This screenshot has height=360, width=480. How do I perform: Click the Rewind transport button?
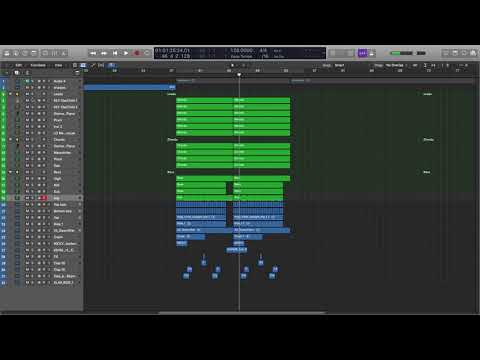coord(93,53)
